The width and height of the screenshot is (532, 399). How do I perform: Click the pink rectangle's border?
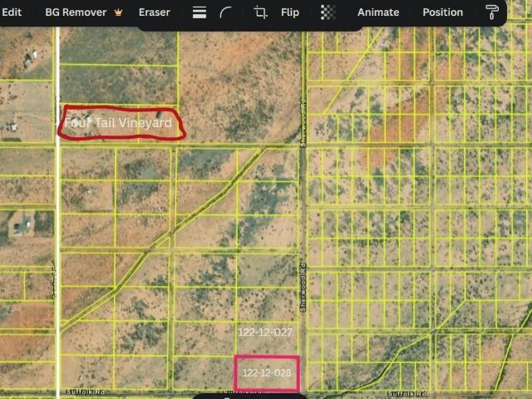[267, 357]
